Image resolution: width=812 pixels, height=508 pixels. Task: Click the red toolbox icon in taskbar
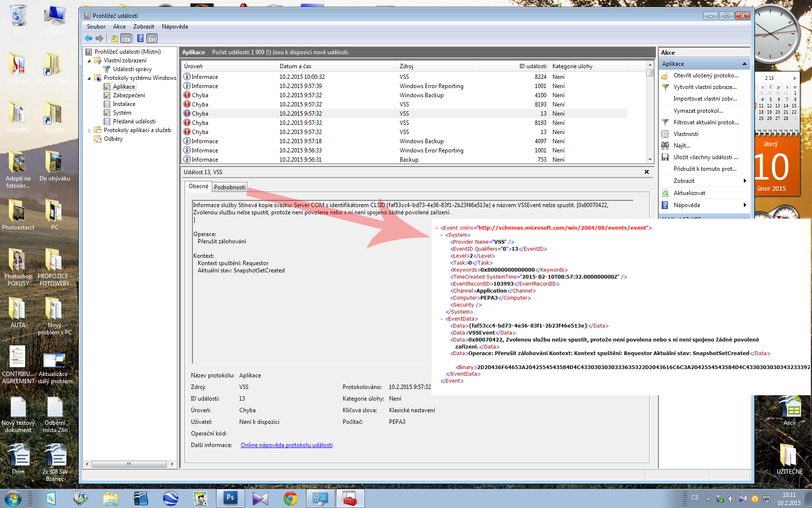click(x=350, y=498)
